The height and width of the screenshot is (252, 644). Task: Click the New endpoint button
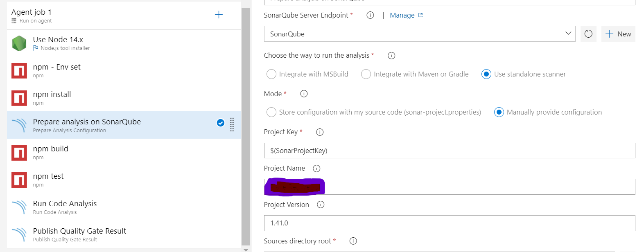(x=618, y=34)
